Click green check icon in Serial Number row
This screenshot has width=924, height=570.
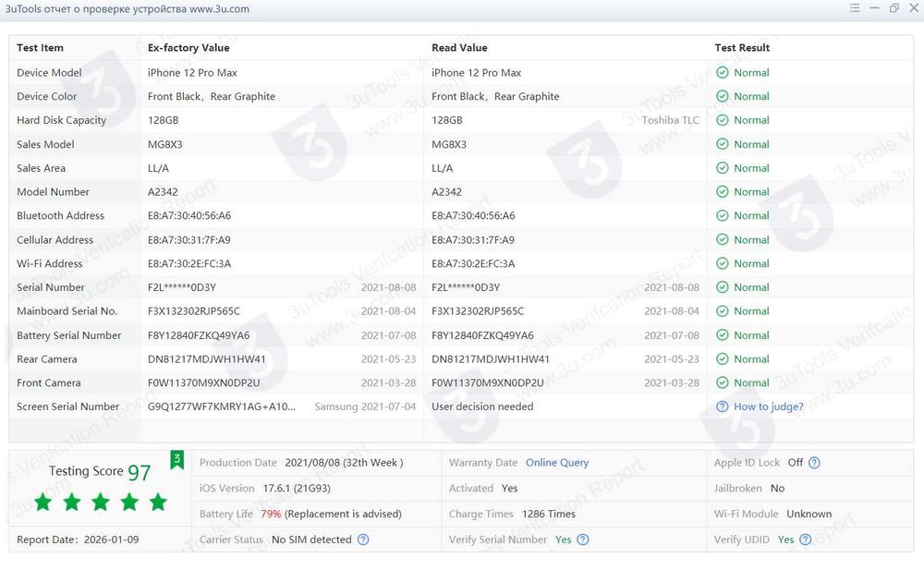click(722, 287)
